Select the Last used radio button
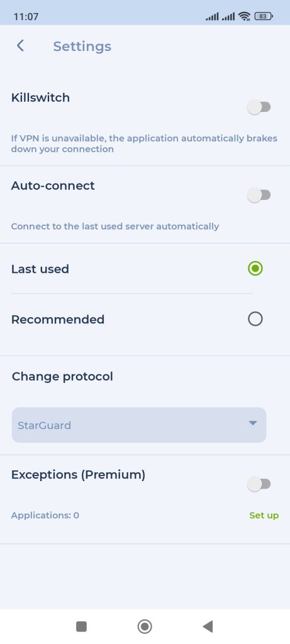 pos(255,269)
